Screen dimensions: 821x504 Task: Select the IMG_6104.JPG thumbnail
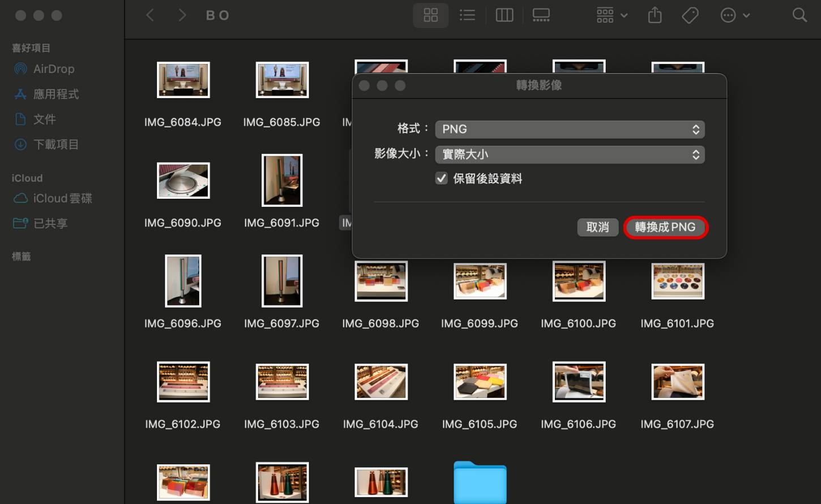(x=381, y=382)
